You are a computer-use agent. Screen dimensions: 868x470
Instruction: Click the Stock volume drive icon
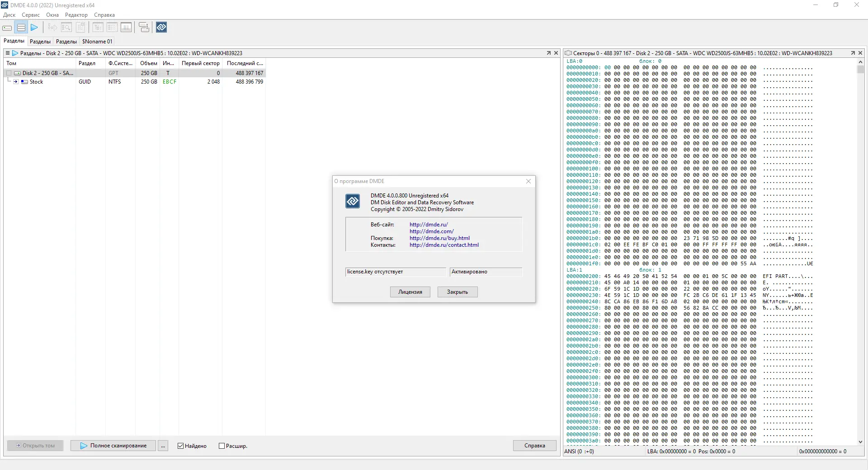(x=24, y=82)
